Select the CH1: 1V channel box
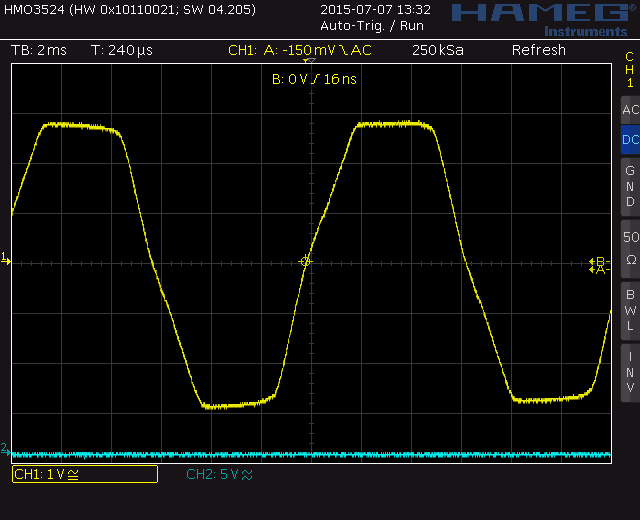This screenshot has width=640, height=520. tap(84, 474)
